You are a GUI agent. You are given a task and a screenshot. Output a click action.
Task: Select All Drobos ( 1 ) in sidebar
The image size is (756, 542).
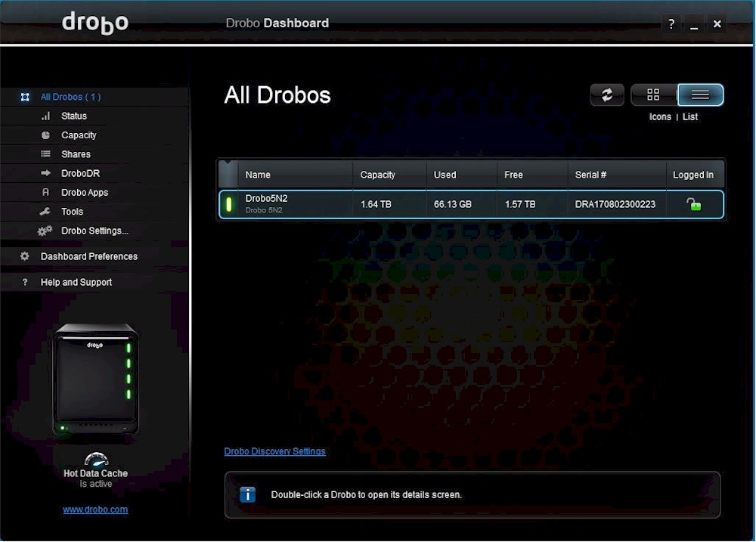pos(70,97)
